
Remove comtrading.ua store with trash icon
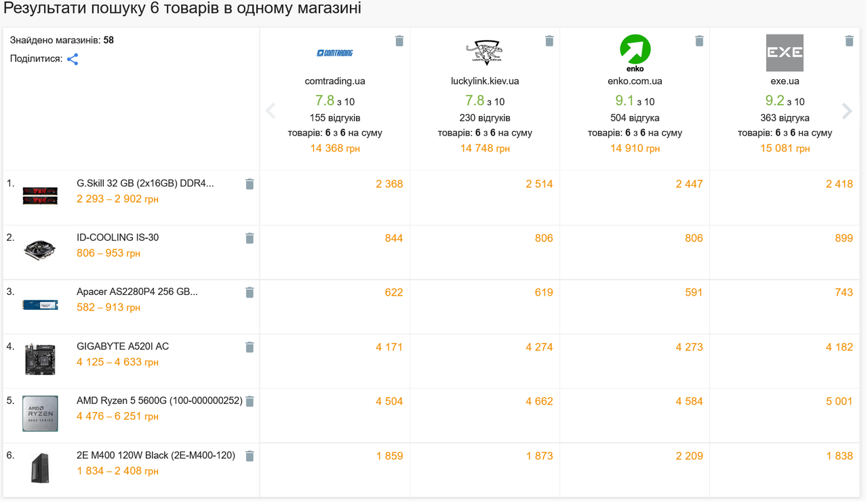click(399, 41)
